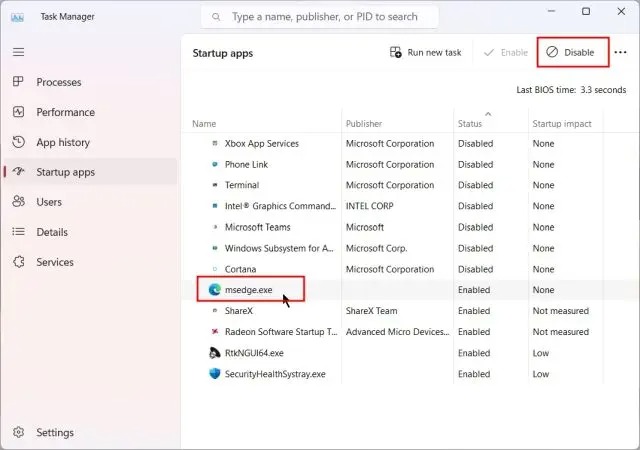This screenshot has width=640, height=450.
Task: Click the Performance sidebar icon
Action: (18, 112)
